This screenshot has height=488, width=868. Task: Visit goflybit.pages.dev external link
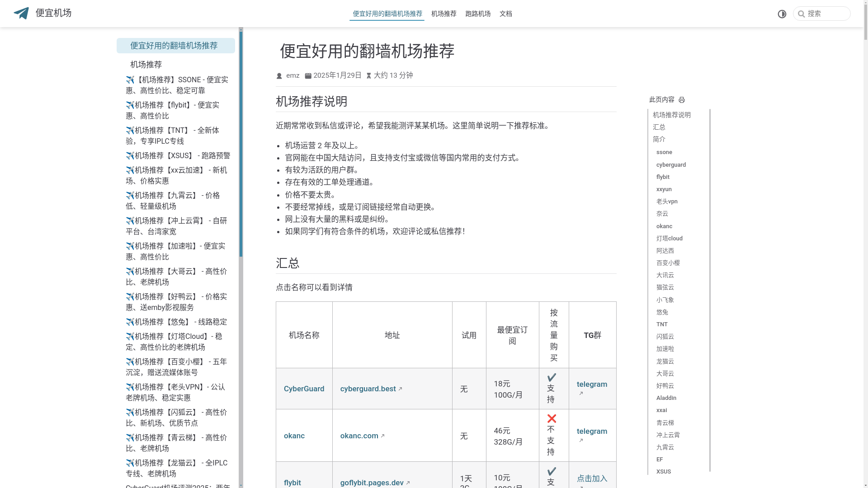point(375,483)
